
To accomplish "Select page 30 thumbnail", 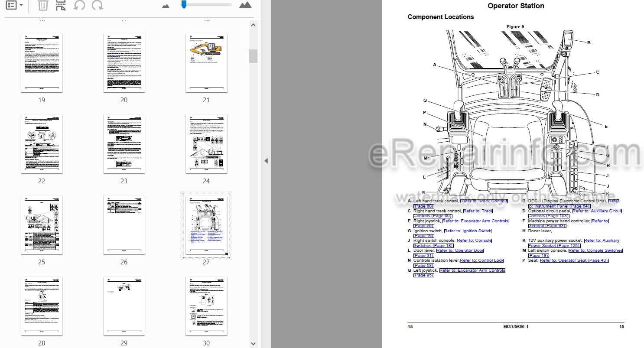I will tap(206, 306).
